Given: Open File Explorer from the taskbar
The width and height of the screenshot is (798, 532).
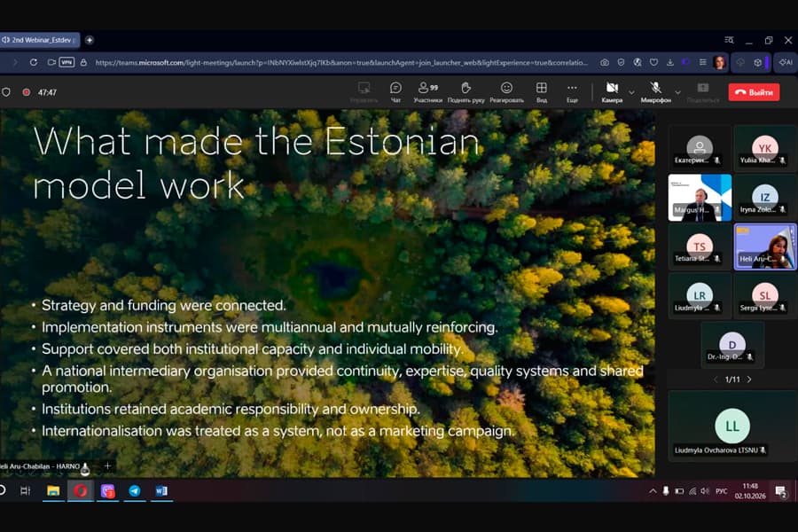Looking at the screenshot, I should (x=53, y=490).
